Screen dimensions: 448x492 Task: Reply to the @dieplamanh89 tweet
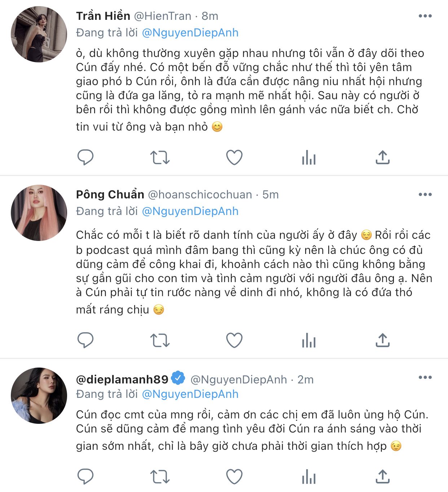click(x=85, y=477)
